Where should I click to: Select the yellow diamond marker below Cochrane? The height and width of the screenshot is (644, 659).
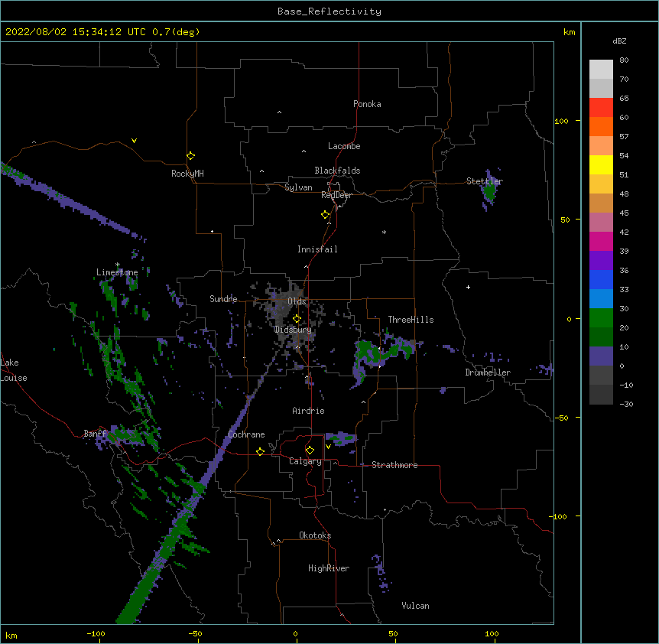[260, 451]
